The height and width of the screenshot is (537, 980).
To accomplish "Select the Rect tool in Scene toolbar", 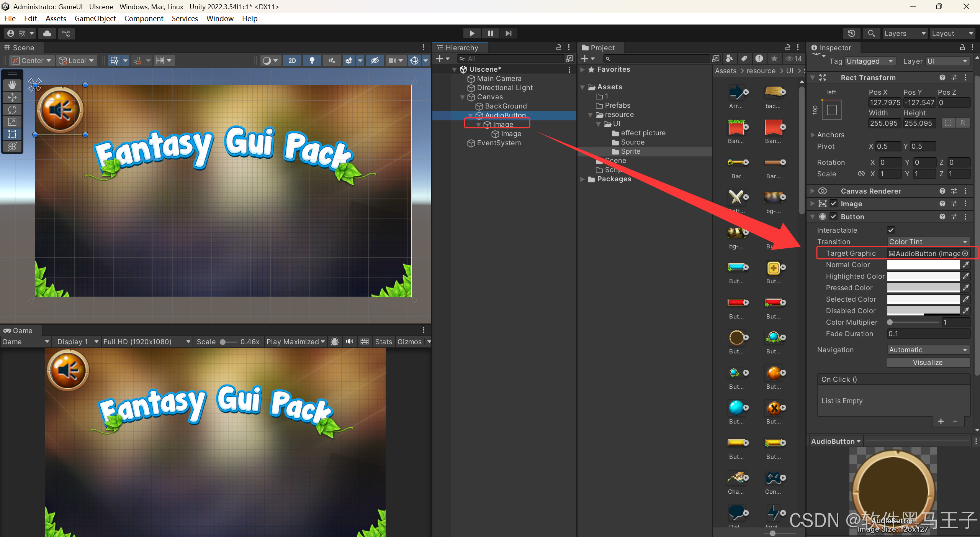I will tap(12, 134).
